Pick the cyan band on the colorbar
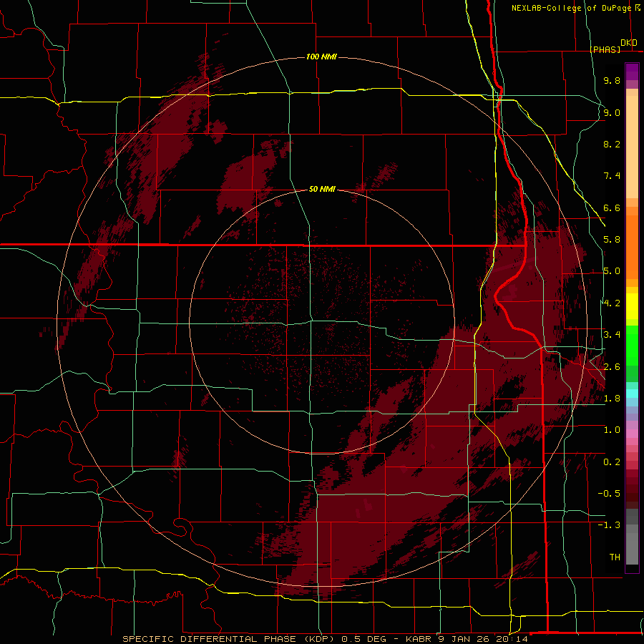 point(632,394)
